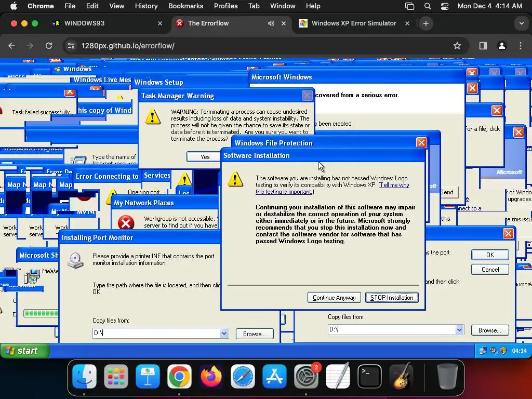Click the green progress bar

click(41, 313)
